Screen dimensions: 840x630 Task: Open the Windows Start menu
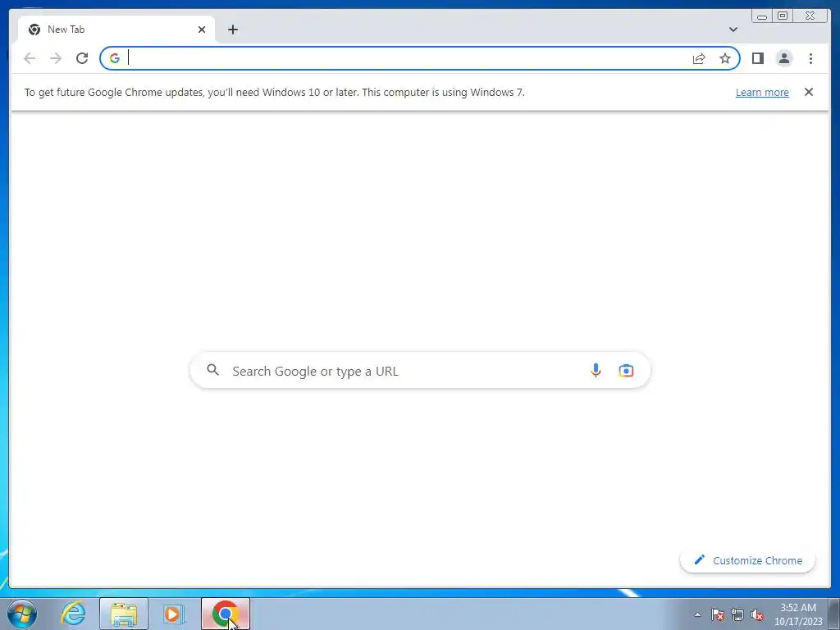[22, 614]
